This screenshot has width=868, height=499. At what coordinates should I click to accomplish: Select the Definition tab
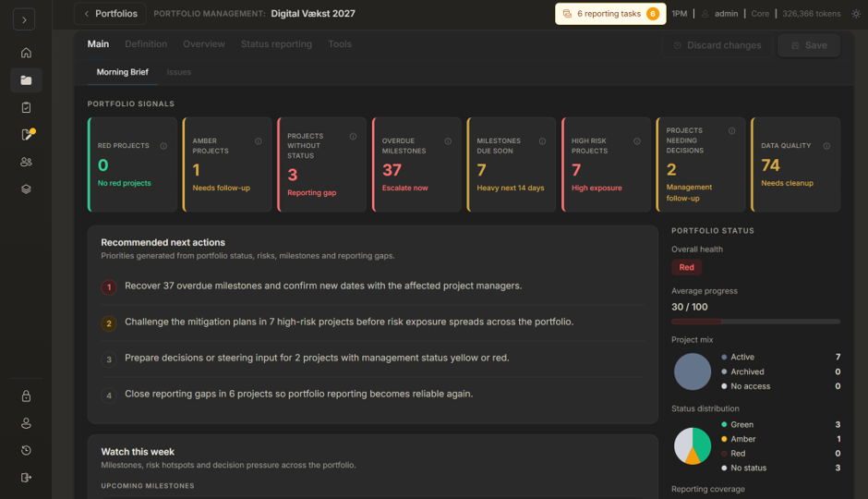146,44
